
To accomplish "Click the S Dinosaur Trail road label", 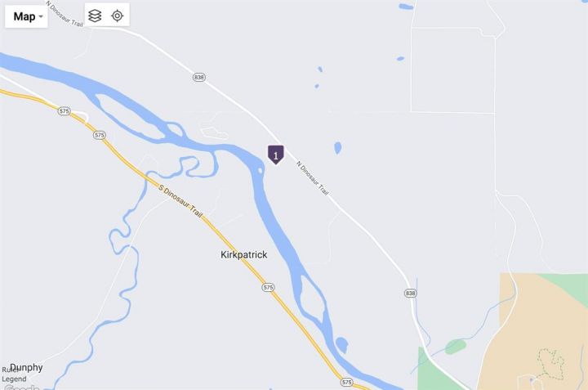I will [180, 201].
